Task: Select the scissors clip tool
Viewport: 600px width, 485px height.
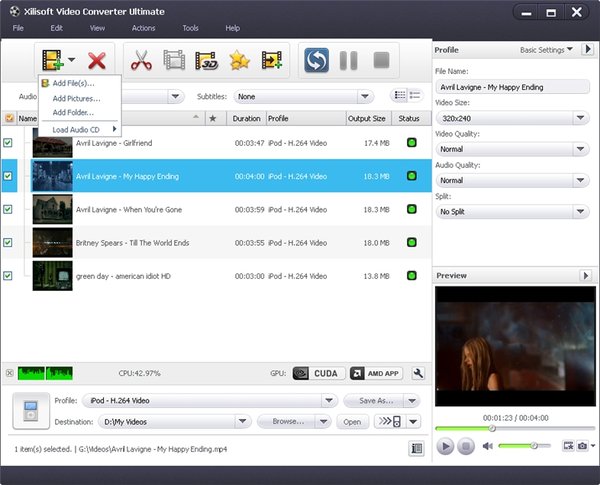Action: [x=141, y=61]
